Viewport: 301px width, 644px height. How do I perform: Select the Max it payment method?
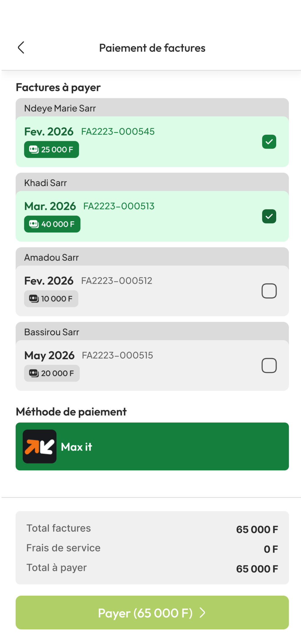152,446
